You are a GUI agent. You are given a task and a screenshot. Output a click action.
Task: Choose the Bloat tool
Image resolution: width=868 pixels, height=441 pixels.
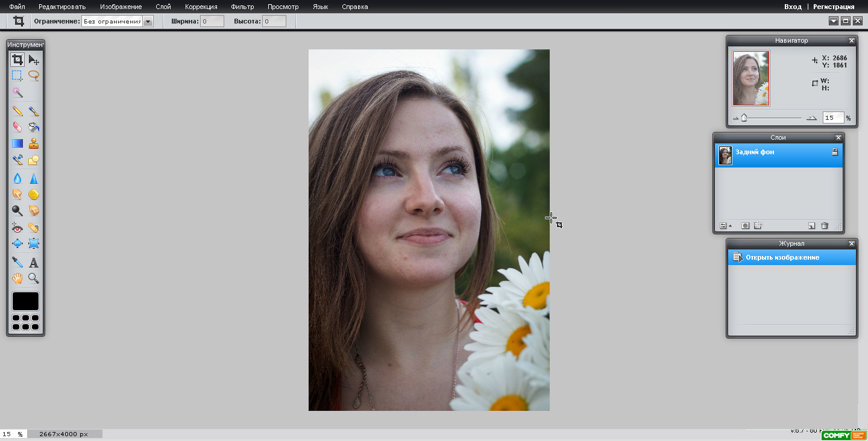pos(17,244)
